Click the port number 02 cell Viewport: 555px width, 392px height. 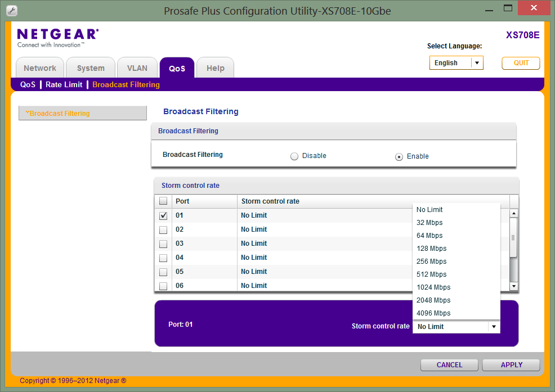[x=180, y=229]
